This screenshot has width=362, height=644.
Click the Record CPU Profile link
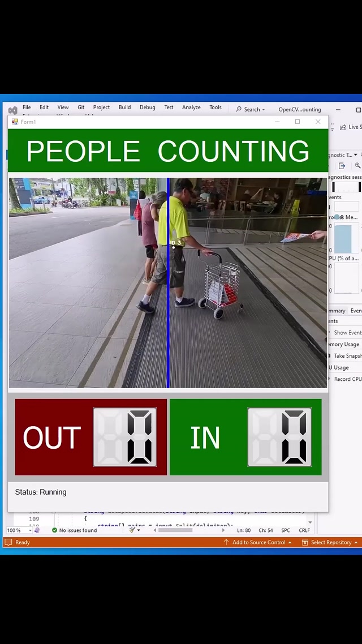pos(347,379)
